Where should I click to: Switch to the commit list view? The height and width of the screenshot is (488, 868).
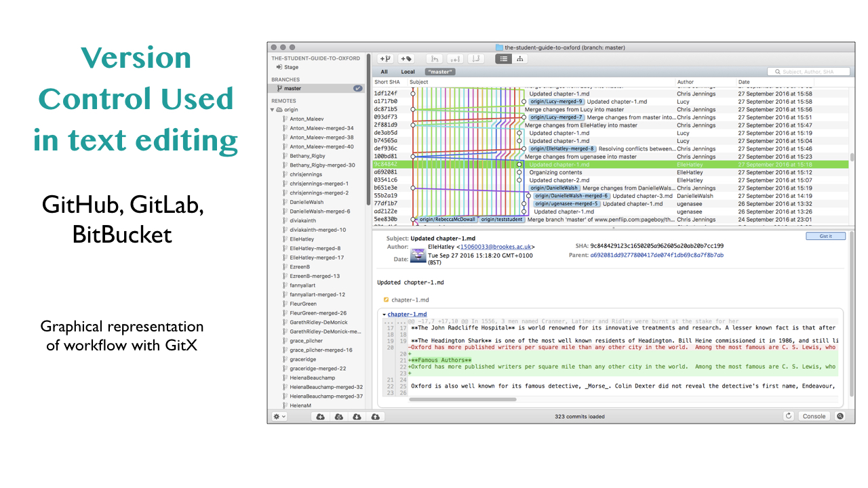point(503,59)
